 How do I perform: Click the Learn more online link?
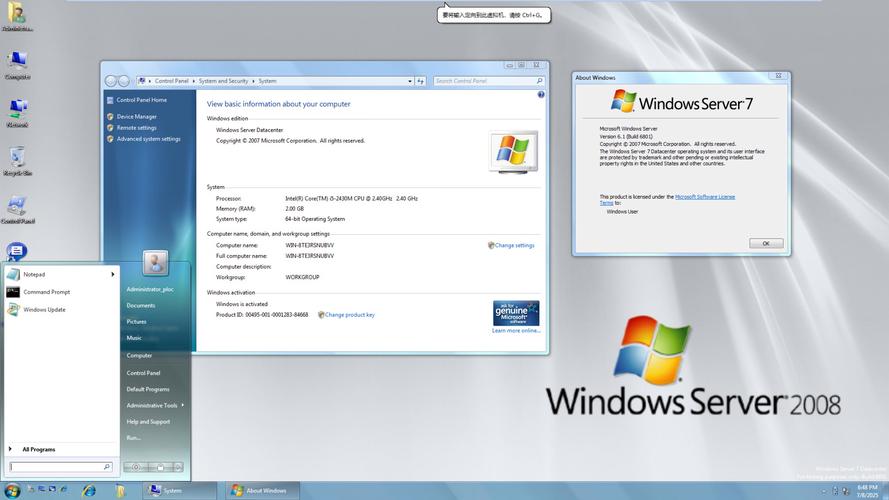516,330
